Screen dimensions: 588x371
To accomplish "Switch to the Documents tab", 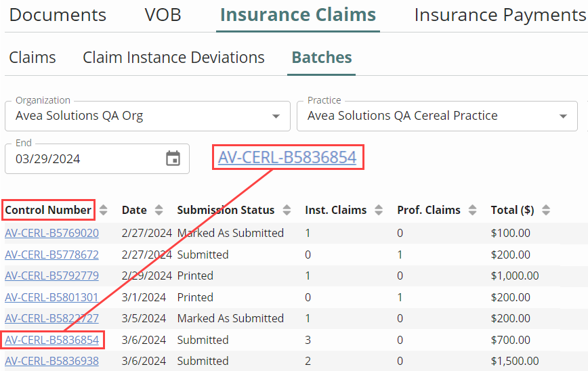I will [58, 15].
